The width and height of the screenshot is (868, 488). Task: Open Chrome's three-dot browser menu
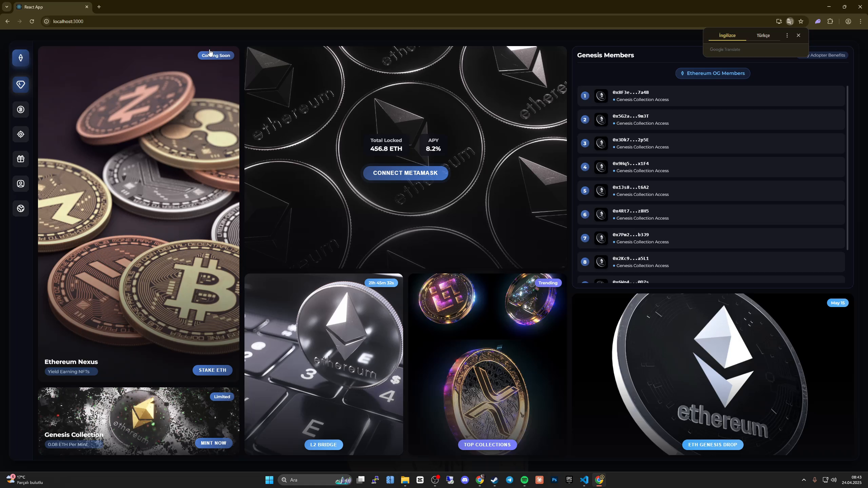[x=861, y=21]
